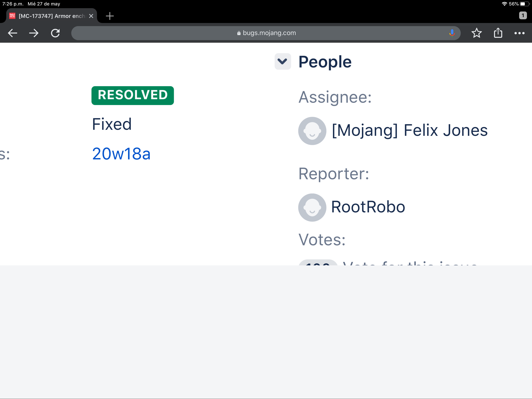This screenshot has width=532, height=399.
Task: Go back to the previous page
Action: [x=12, y=33]
